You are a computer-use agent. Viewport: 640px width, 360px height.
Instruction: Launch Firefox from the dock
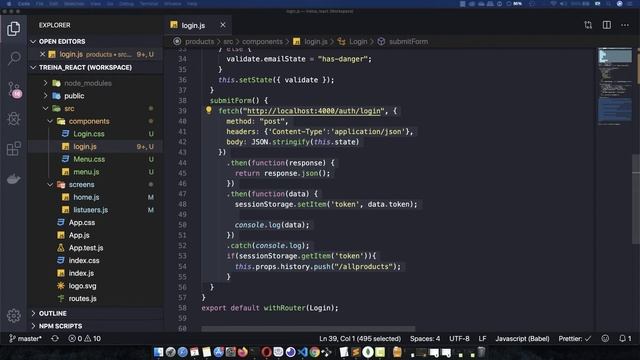click(x=242, y=352)
